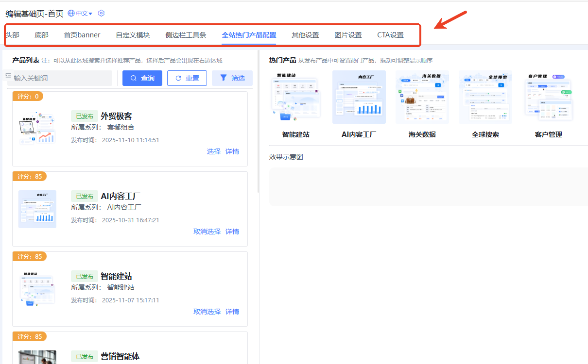588x364 pixels.
Task: Click the 海关数据 hot product image
Action: (422, 97)
